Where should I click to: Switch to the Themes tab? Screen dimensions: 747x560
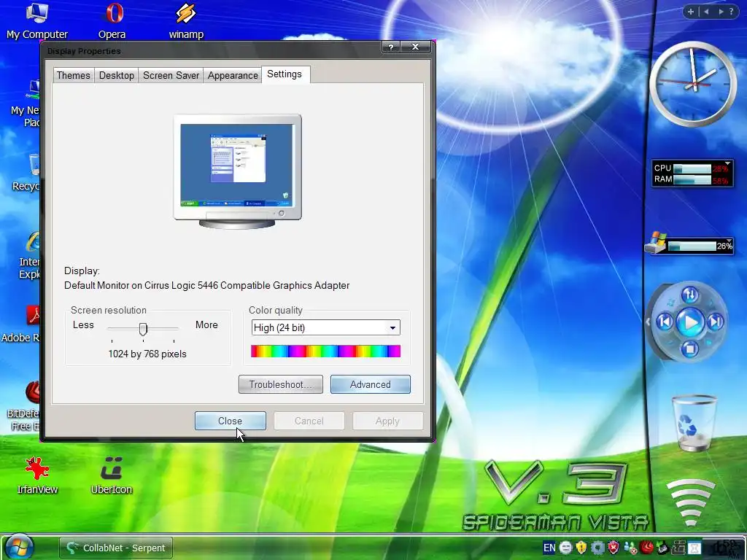[73, 75]
